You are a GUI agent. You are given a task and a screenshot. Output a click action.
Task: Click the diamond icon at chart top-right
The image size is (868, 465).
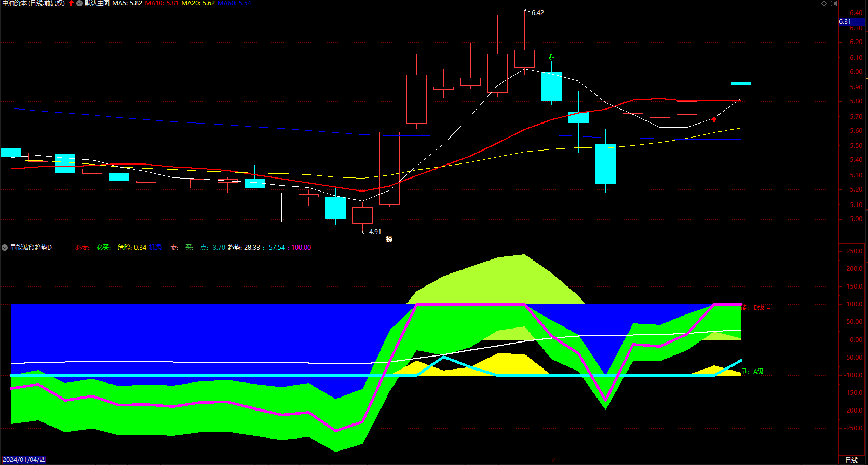click(824, 3)
